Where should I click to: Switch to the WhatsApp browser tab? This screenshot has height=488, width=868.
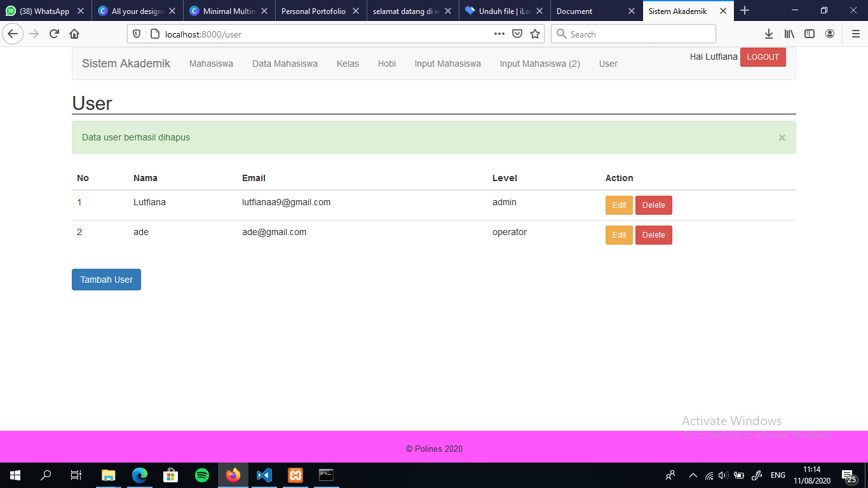pyautogui.click(x=44, y=11)
